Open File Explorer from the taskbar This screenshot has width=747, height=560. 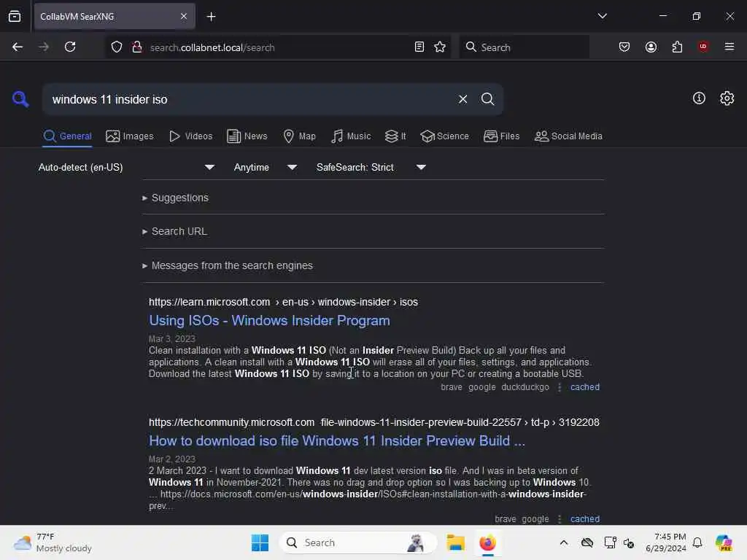[455, 542]
